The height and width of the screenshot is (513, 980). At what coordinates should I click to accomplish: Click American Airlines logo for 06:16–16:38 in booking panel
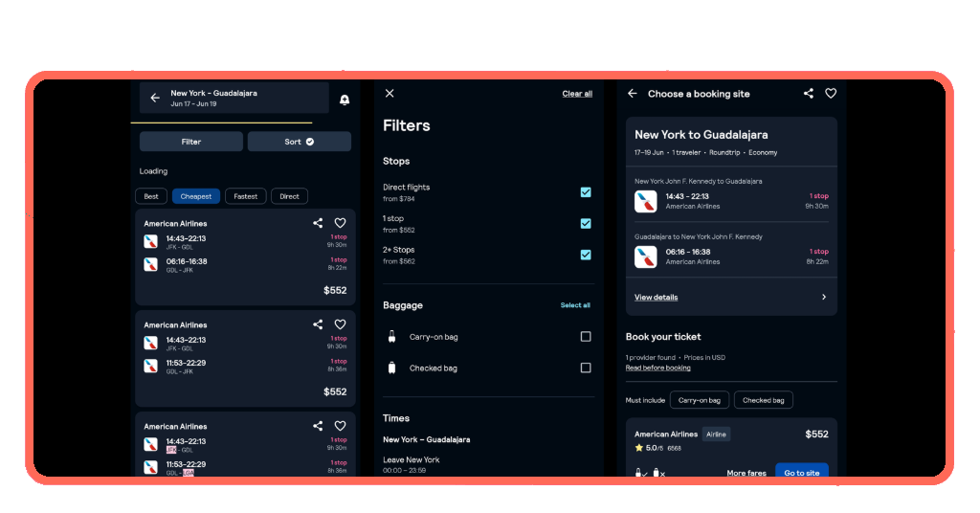(x=646, y=256)
